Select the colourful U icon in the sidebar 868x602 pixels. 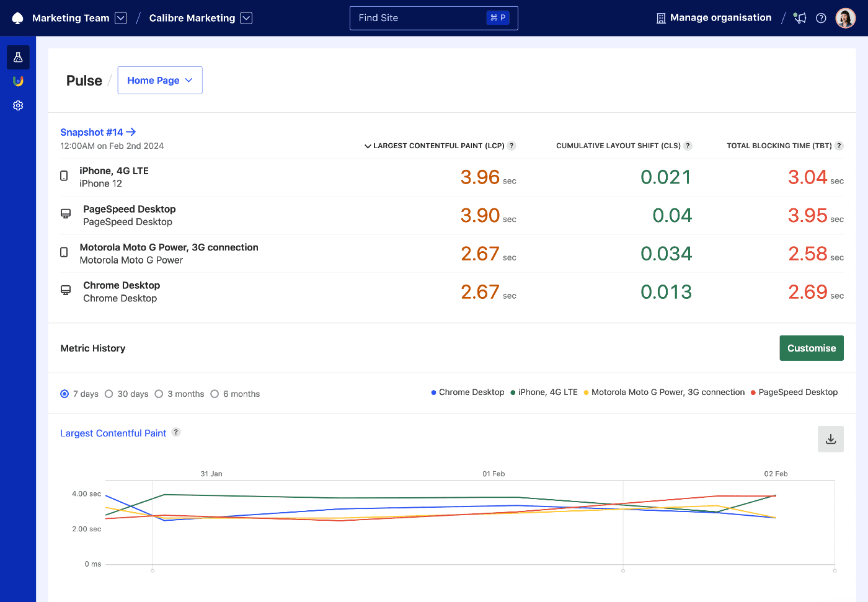click(x=17, y=81)
